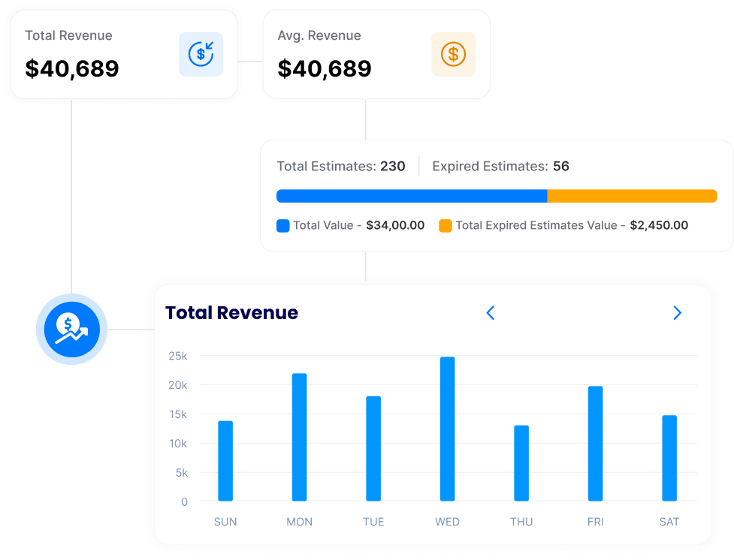Click the MON day label
Screen dimensions: 734x560
[x=299, y=522]
